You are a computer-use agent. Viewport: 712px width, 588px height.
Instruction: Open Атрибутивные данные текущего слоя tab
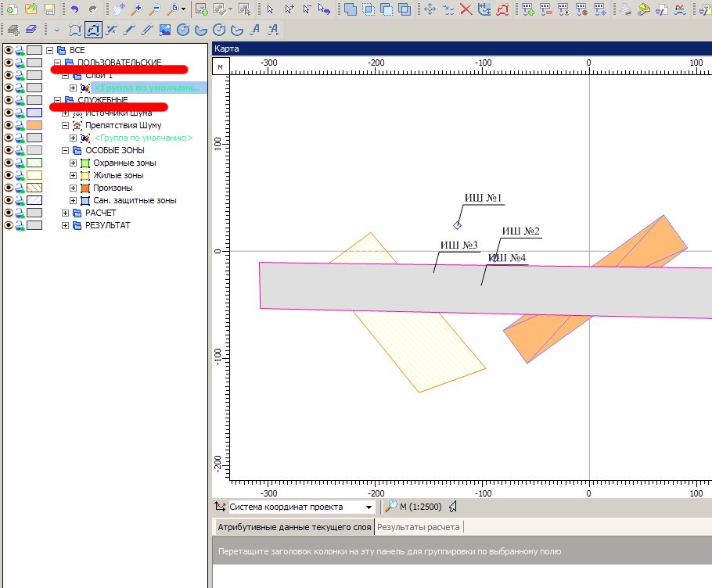pos(293,527)
